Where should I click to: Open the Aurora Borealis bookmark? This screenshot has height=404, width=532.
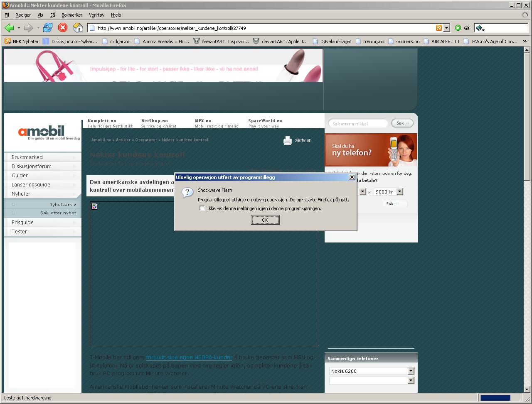point(162,41)
